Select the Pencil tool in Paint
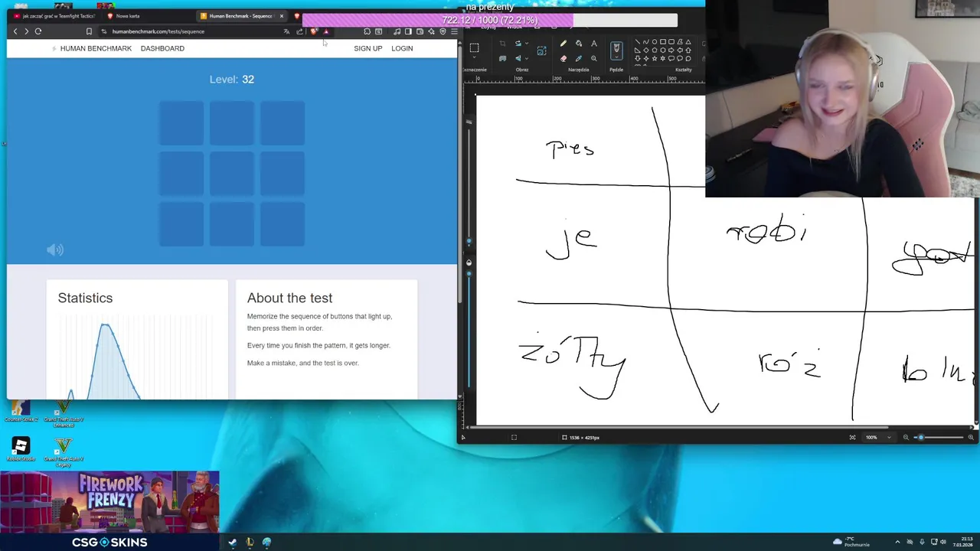Screen dimensions: 980x551 pyautogui.click(x=563, y=44)
